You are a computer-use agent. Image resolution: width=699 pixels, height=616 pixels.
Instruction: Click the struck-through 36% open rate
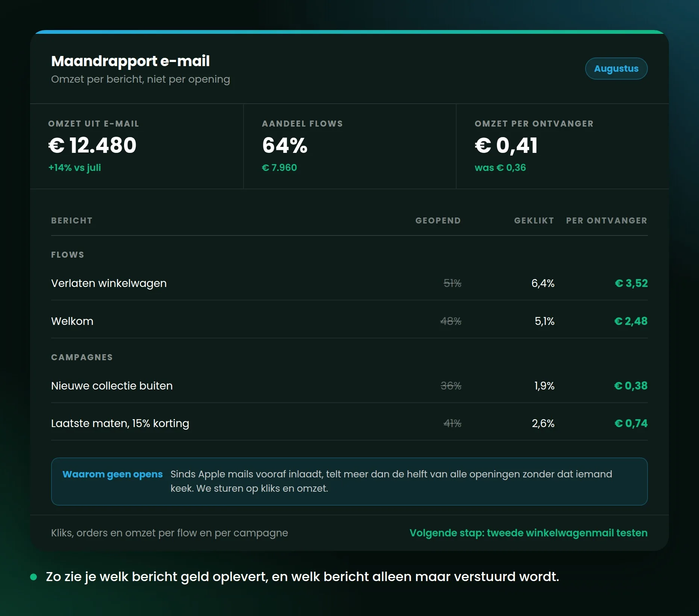[x=451, y=386]
